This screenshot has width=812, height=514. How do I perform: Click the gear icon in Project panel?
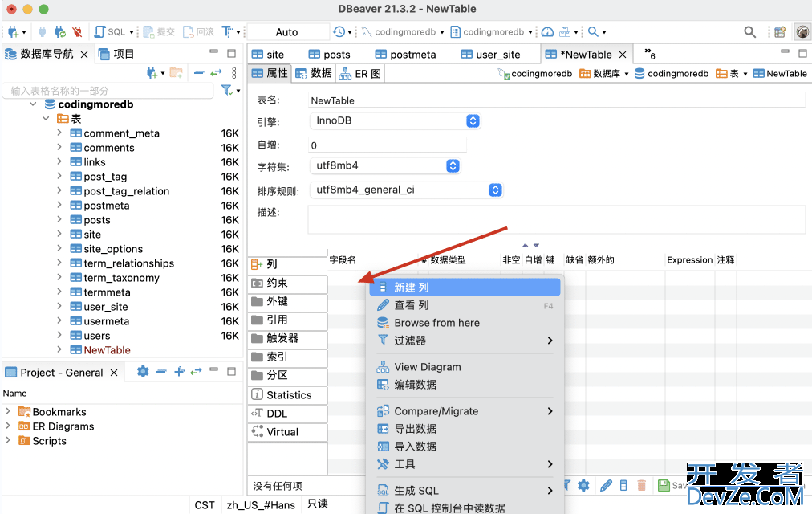143,372
